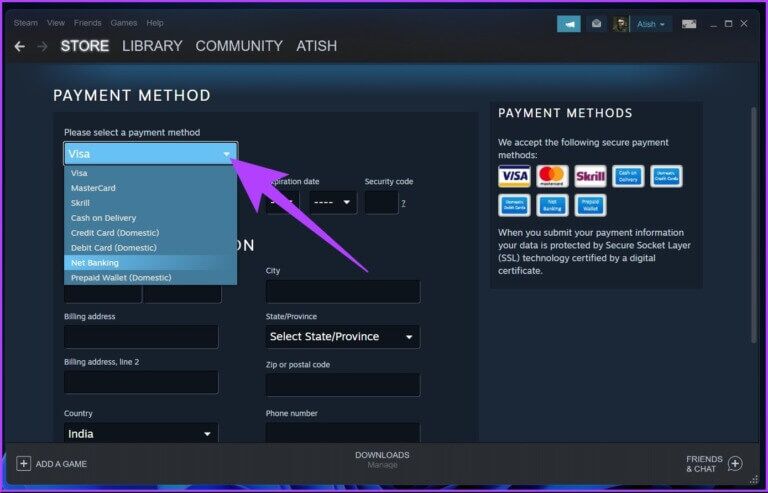
Task: Open Friends & Chat plus icon
Action: pyautogui.click(x=735, y=463)
